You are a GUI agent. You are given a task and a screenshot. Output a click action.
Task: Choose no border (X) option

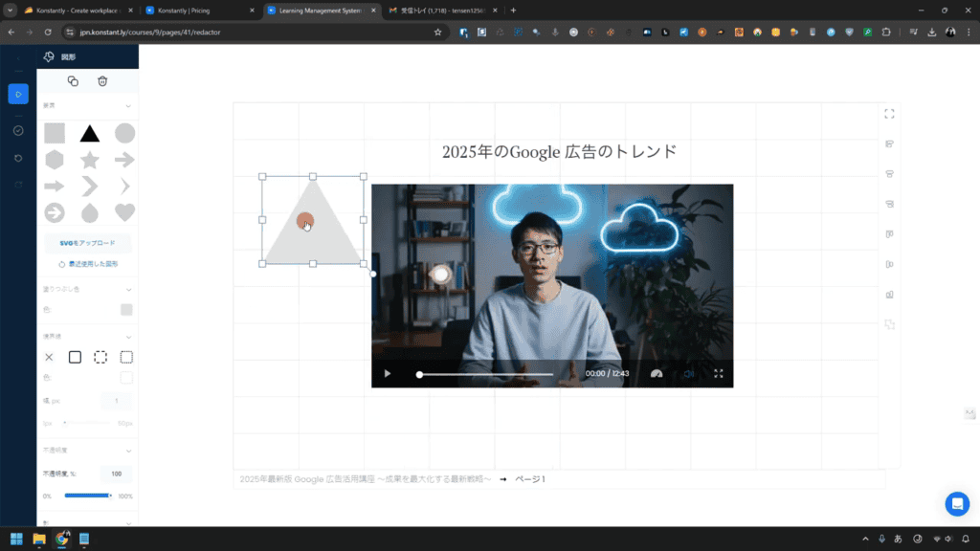coord(49,358)
